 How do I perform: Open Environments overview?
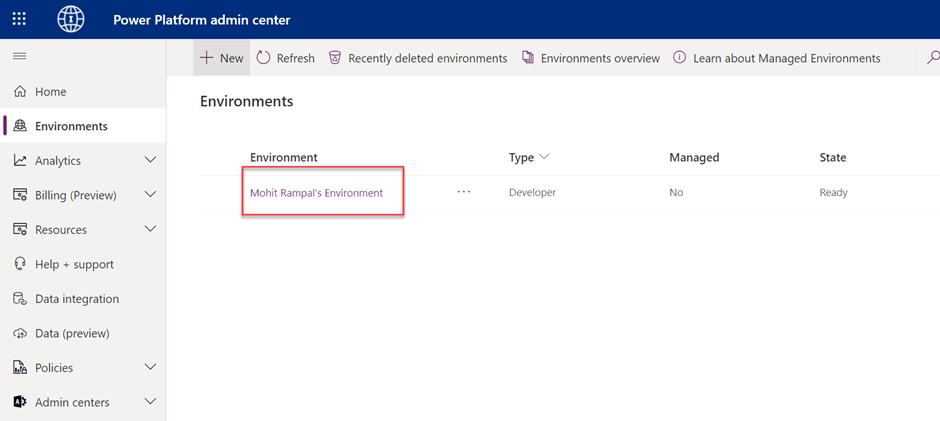point(591,58)
